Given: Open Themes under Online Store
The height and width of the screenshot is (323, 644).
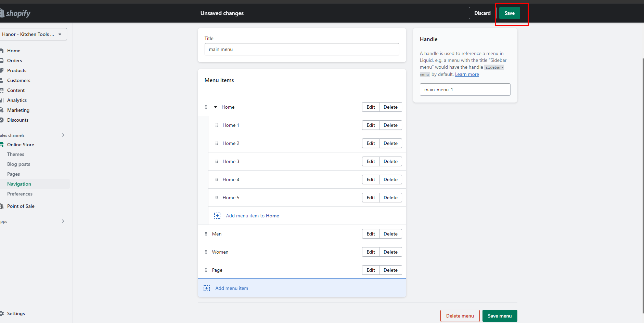Looking at the screenshot, I should pyautogui.click(x=16, y=154).
